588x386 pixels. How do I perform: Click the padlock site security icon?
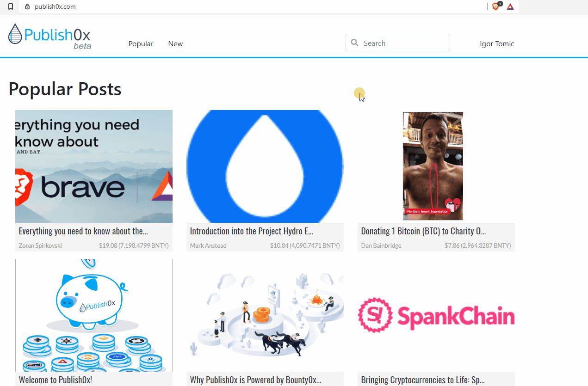(x=27, y=6)
